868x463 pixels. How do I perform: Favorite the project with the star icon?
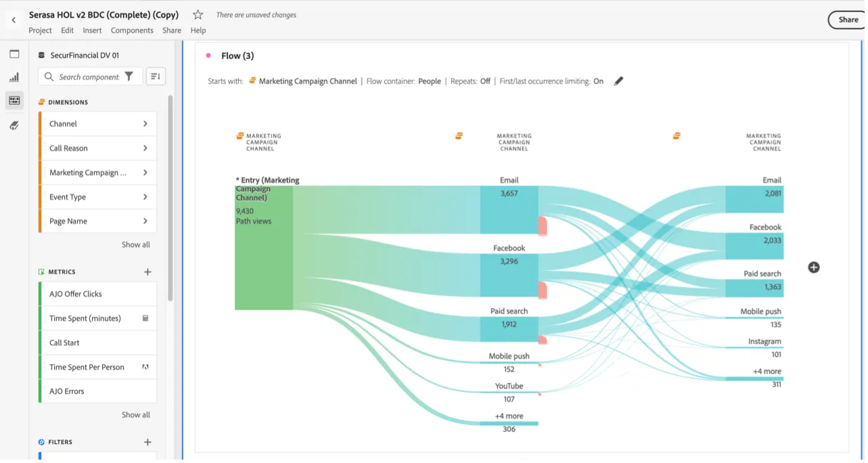point(198,15)
